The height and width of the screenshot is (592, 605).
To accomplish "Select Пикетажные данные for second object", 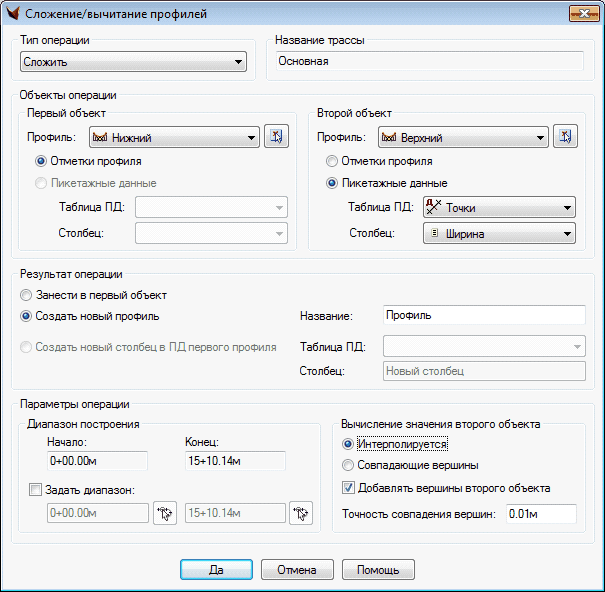I will click(x=332, y=183).
